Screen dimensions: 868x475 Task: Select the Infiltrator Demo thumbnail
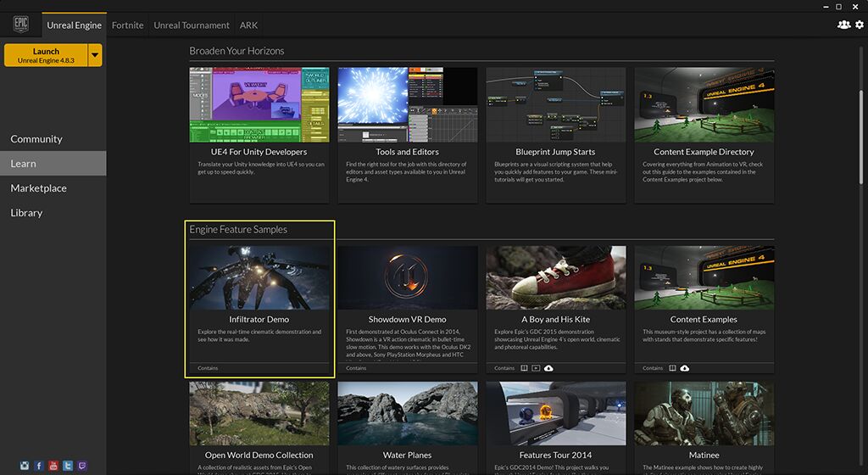pos(259,277)
